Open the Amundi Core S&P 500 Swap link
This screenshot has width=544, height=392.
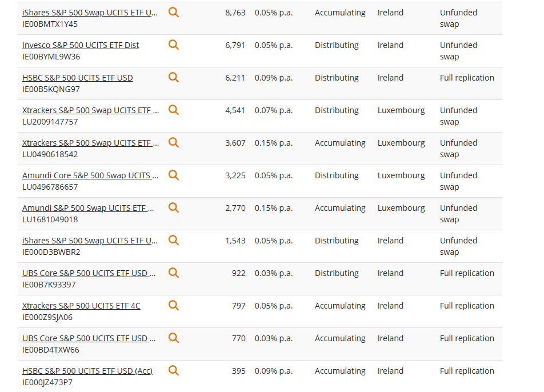point(90,175)
